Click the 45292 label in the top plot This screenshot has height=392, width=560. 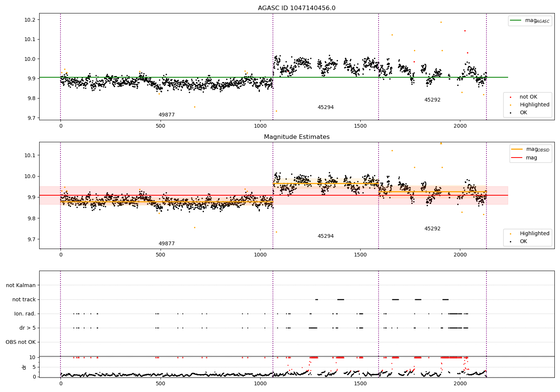(x=432, y=100)
